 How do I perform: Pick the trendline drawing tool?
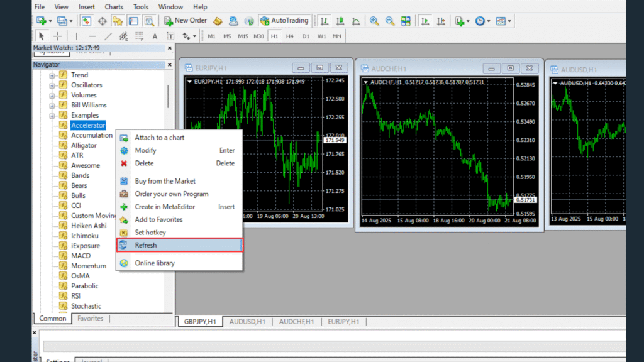click(108, 36)
